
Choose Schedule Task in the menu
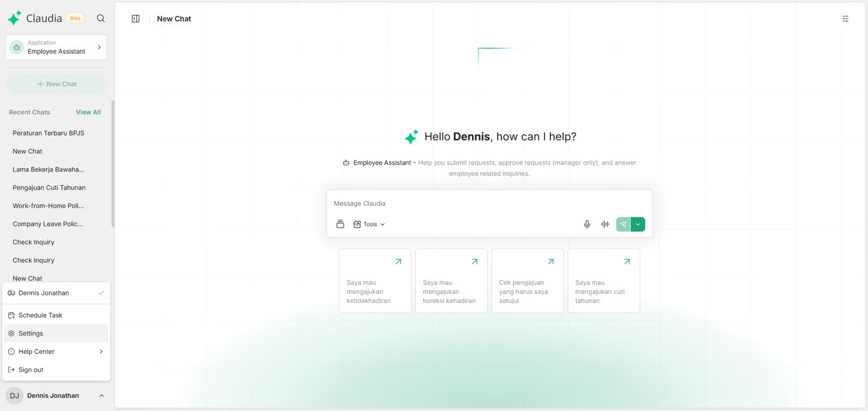[40, 315]
